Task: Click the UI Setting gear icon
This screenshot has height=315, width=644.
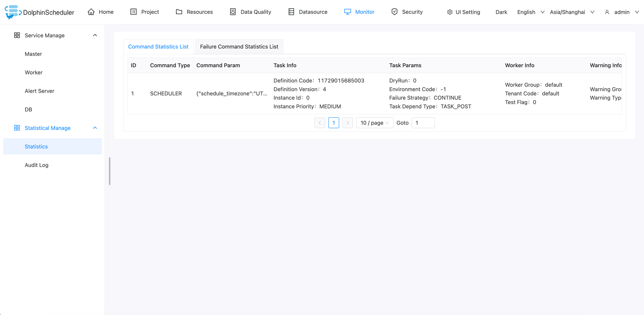Action: click(450, 12)
